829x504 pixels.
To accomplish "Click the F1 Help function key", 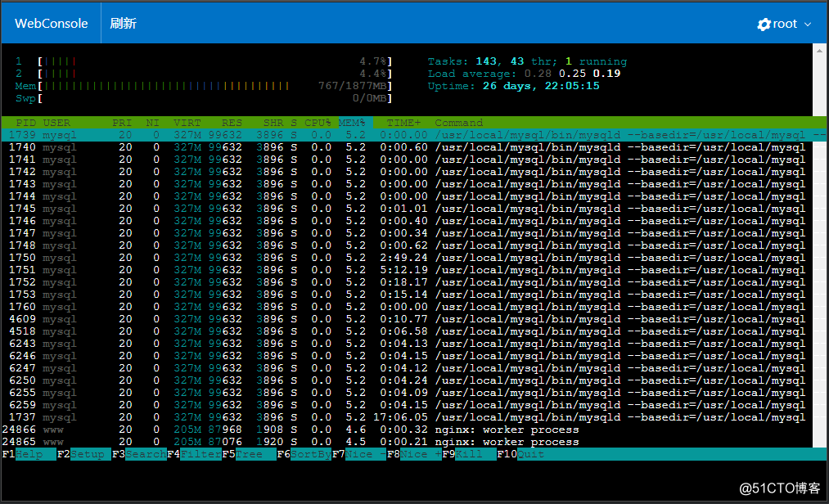I will click(x=29, y=454).
